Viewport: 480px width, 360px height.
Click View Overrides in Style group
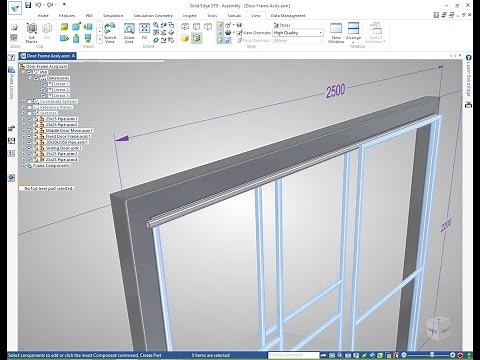[x=253, y=33]
